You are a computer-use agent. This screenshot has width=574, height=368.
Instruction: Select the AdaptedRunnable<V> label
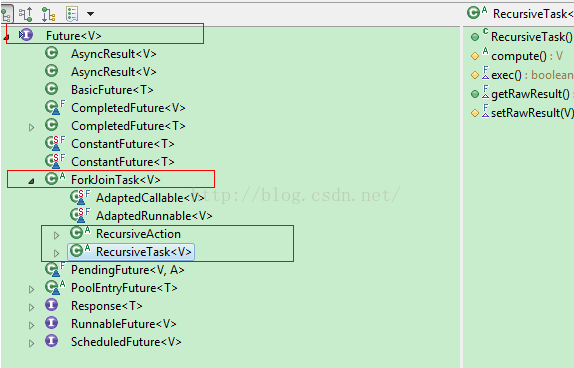[x=154, y=216]
